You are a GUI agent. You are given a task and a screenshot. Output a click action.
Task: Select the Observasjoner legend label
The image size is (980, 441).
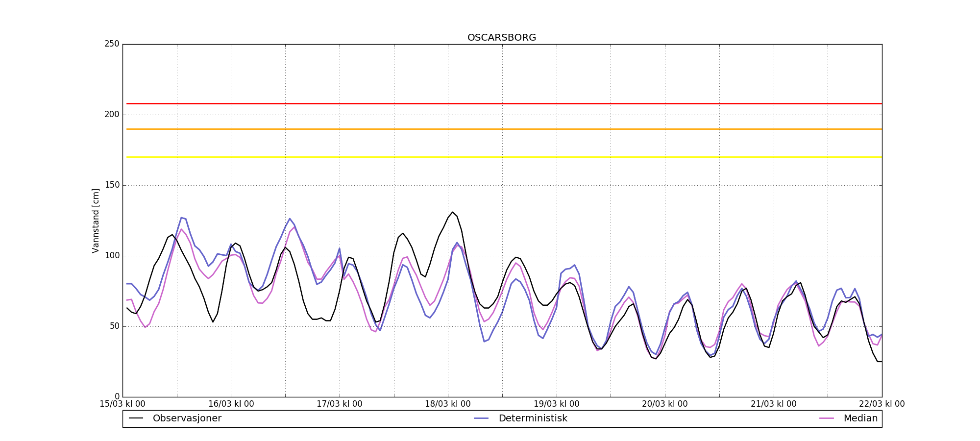[x=187, y=418]
